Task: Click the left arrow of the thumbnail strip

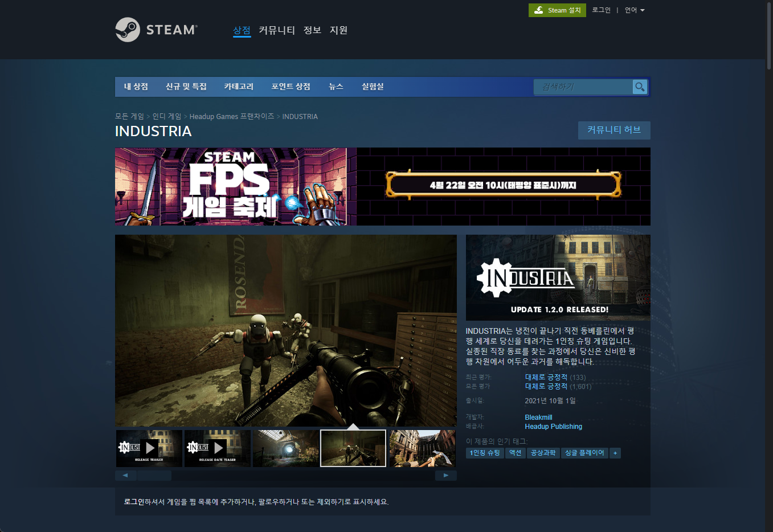Action: [125, 475]
